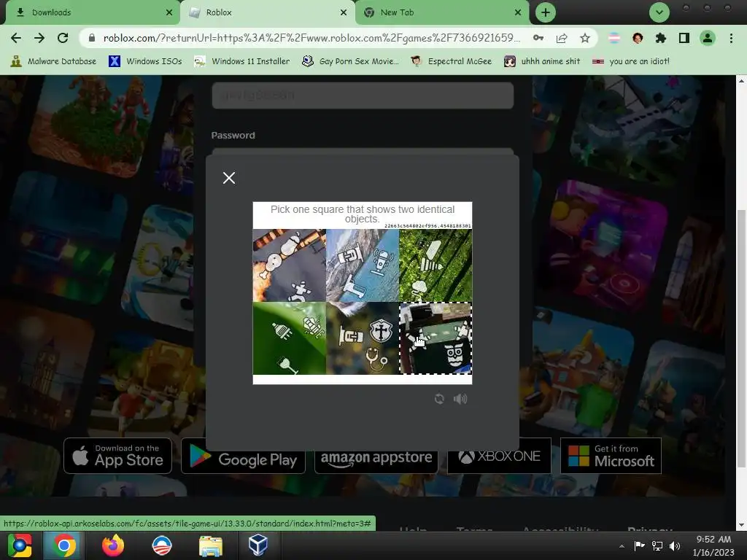Image resolution: width=747 pixels, height=560 pixels.
Task: Open Chrome from the taskbar
Action: [64, 545]
